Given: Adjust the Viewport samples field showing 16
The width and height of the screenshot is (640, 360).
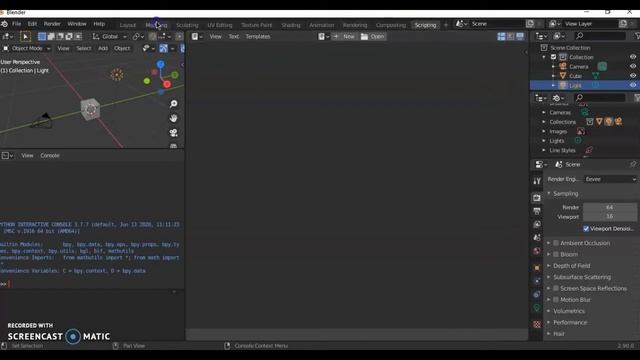Looking at the screenshot, I should coord(609,217).
